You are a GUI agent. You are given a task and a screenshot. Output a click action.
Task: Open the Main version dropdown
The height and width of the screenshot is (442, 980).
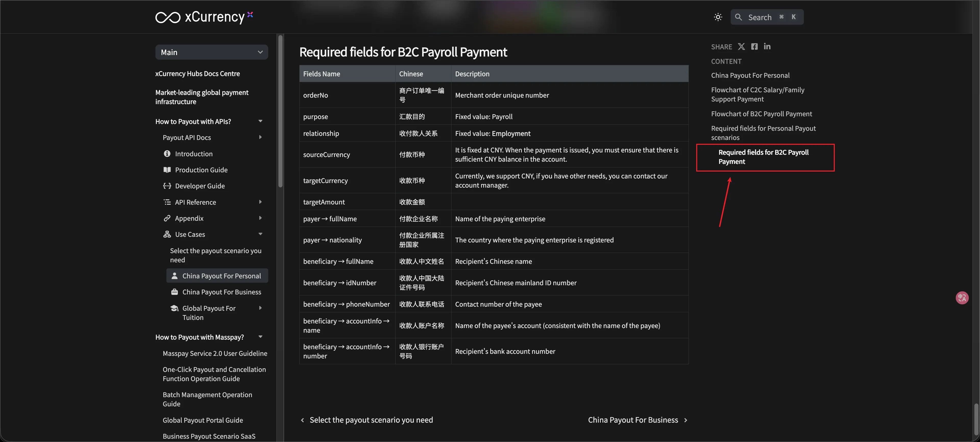click(x=212, y=53)
